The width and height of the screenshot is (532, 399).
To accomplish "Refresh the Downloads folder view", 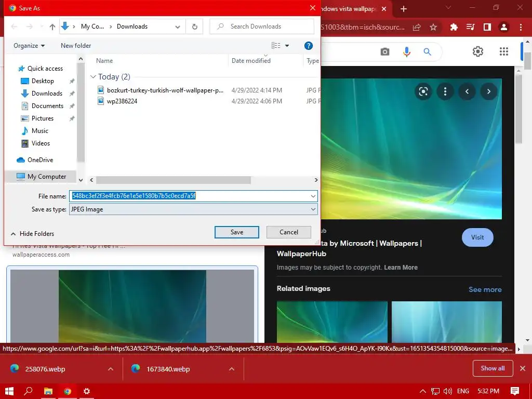I will tap(195, 26).
